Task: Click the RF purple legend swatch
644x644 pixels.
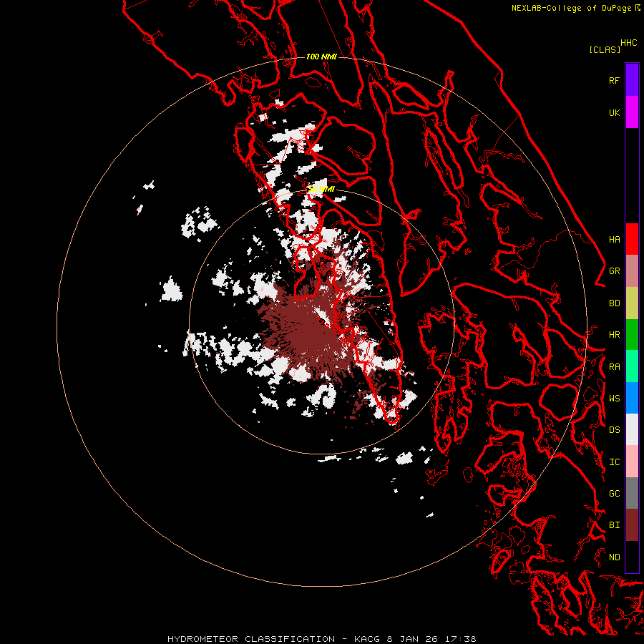Action: point(632,80)
